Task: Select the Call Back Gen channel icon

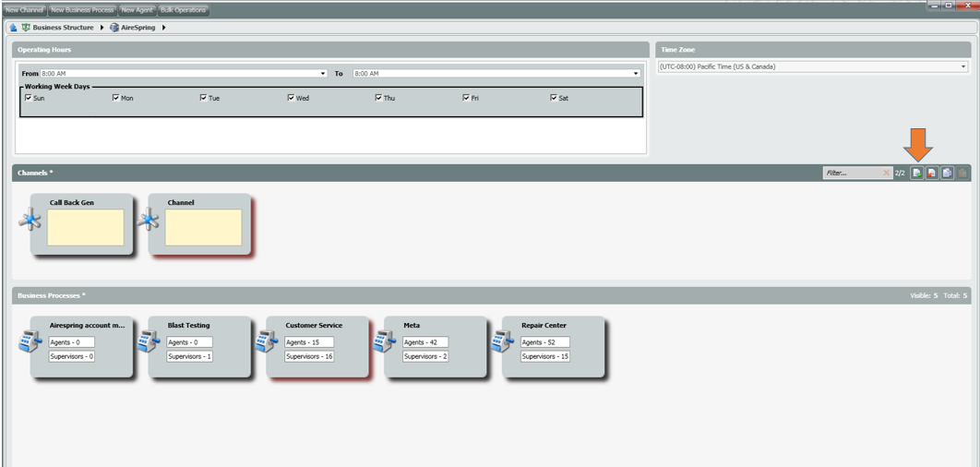Action: 30,221
